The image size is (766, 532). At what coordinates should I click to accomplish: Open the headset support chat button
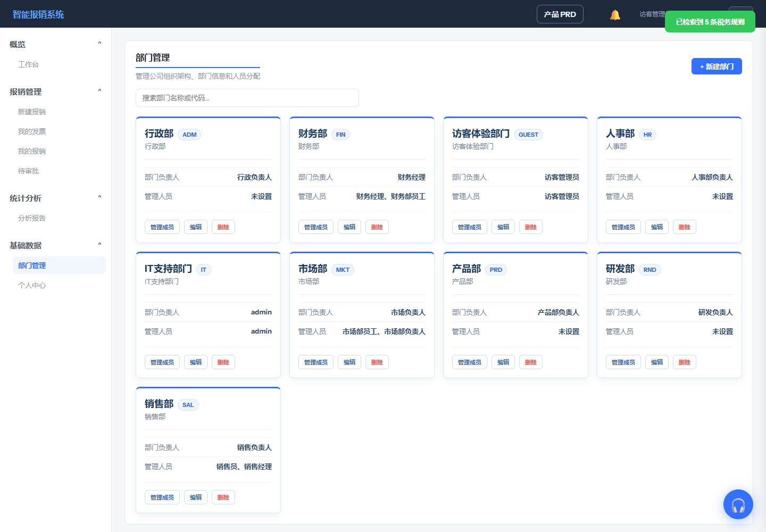[x=738, y=504]
